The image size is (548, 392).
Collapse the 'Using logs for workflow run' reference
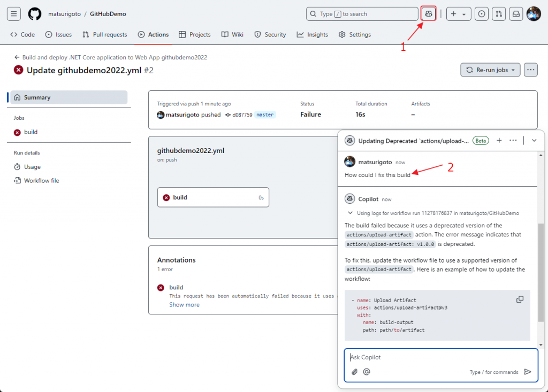click(x=350, y=213)
